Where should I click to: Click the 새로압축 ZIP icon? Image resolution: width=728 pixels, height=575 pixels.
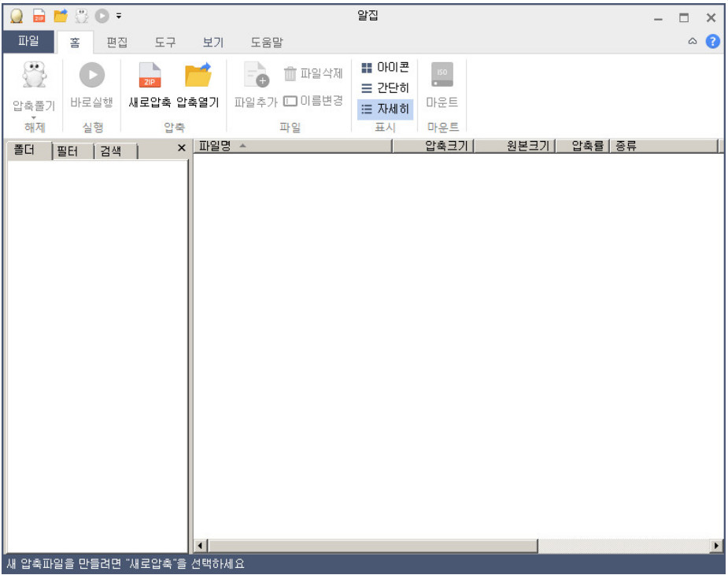tap(150, 75)
